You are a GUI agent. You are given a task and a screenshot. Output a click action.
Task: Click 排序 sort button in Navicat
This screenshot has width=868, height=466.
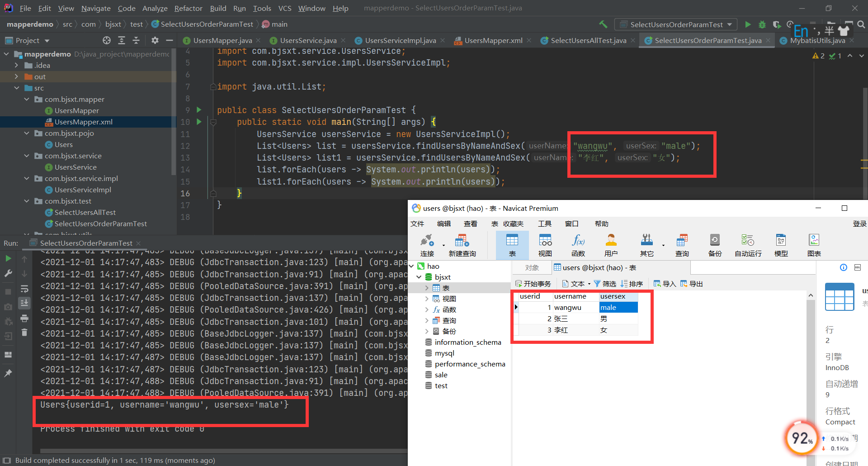(632, 284)
